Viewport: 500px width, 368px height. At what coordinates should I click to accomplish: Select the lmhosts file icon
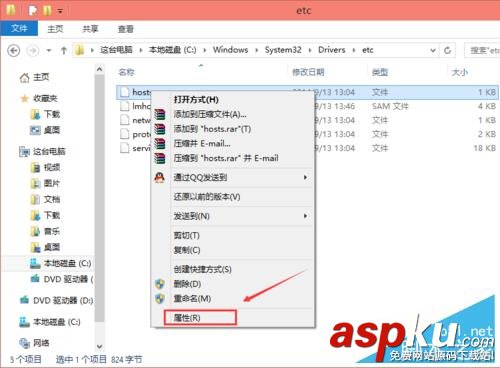pos(125,106)
